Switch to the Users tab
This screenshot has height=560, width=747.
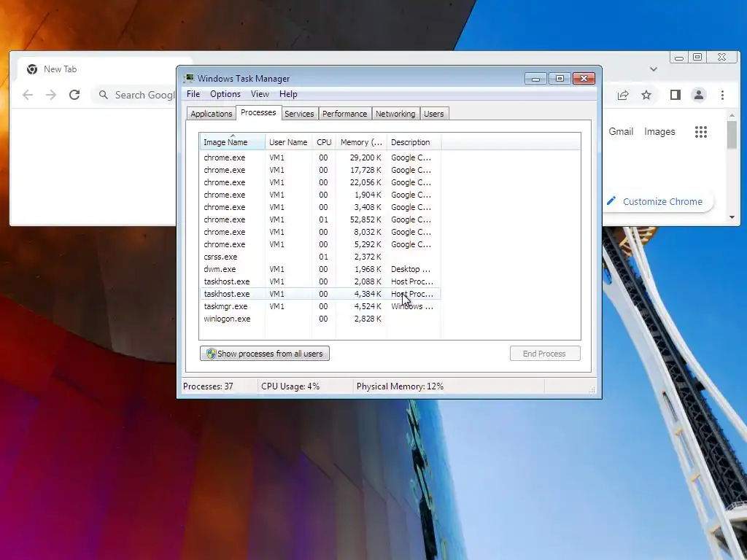pos(433,113)
